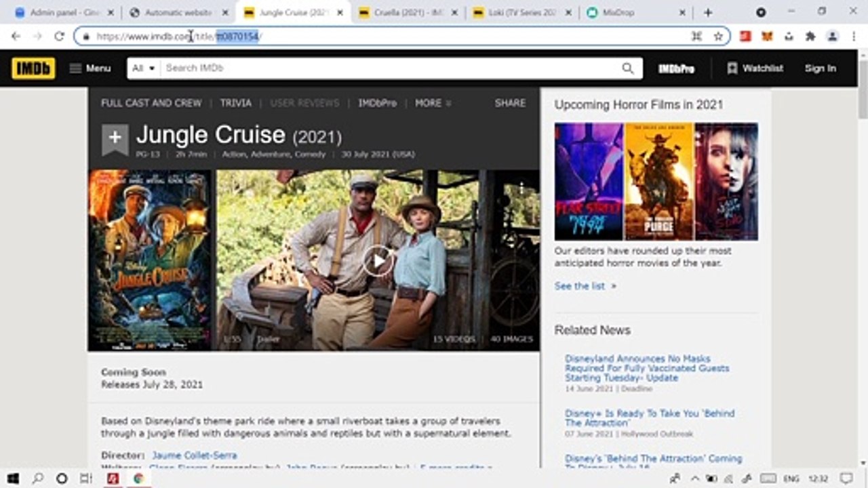Bookmark this page with star icon
Screen dimensions: 868x488
click(718, 37)
